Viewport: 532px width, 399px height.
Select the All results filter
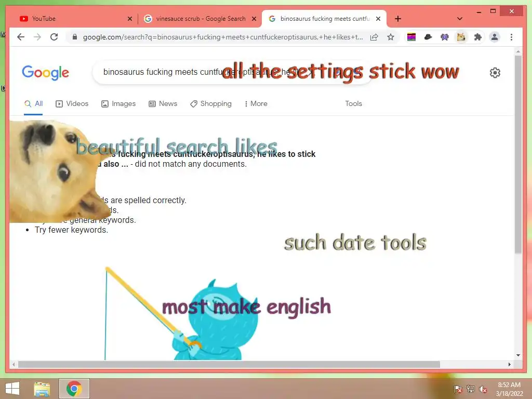point(34,103)
